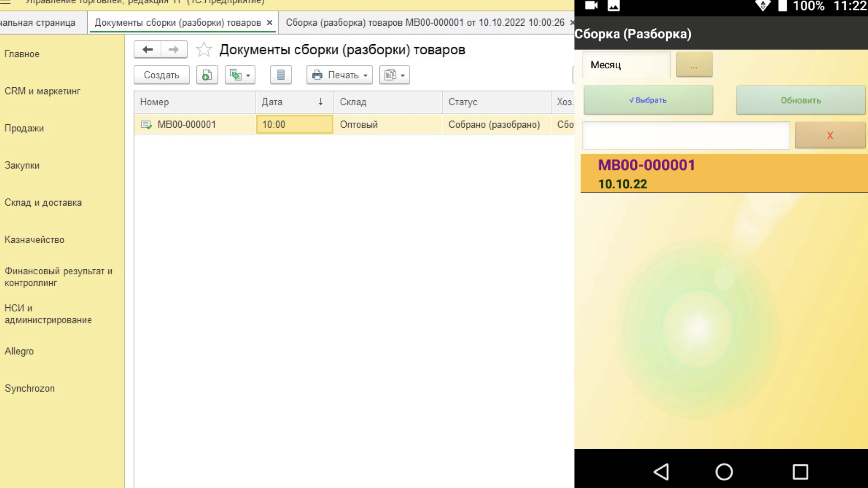Tap the Android home circle button
This screenshot has height=488, width=868.
[724, 472]
